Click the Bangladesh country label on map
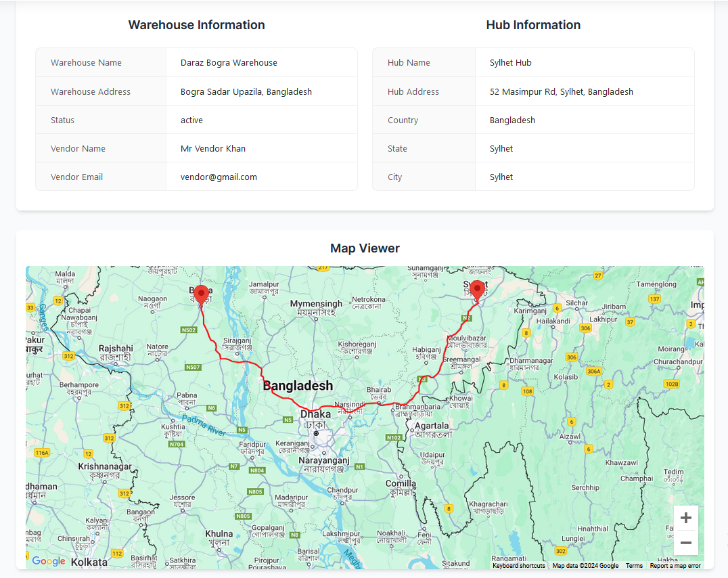728x578 pixels. point(298,386)
